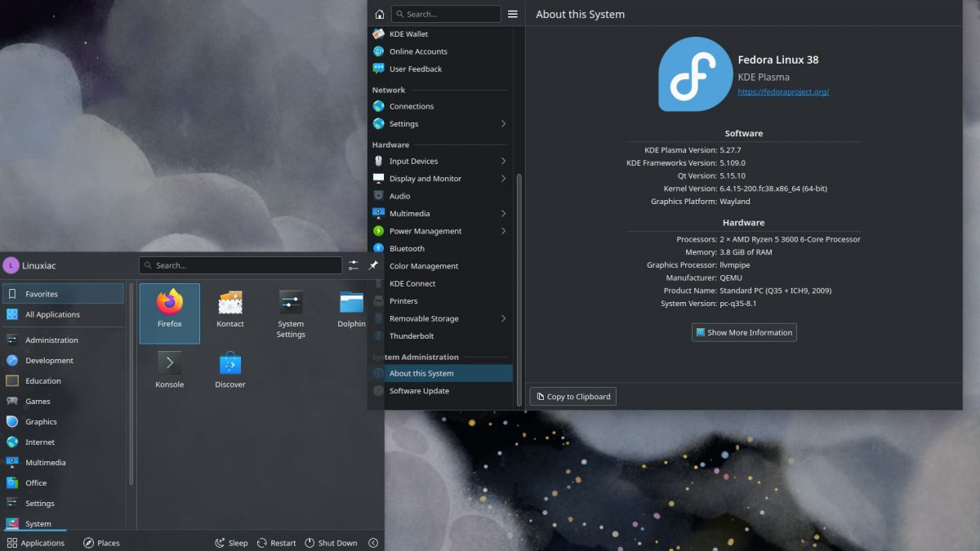Open the Development app category
This screenshot has width=980, height=551.
(63, 361)
